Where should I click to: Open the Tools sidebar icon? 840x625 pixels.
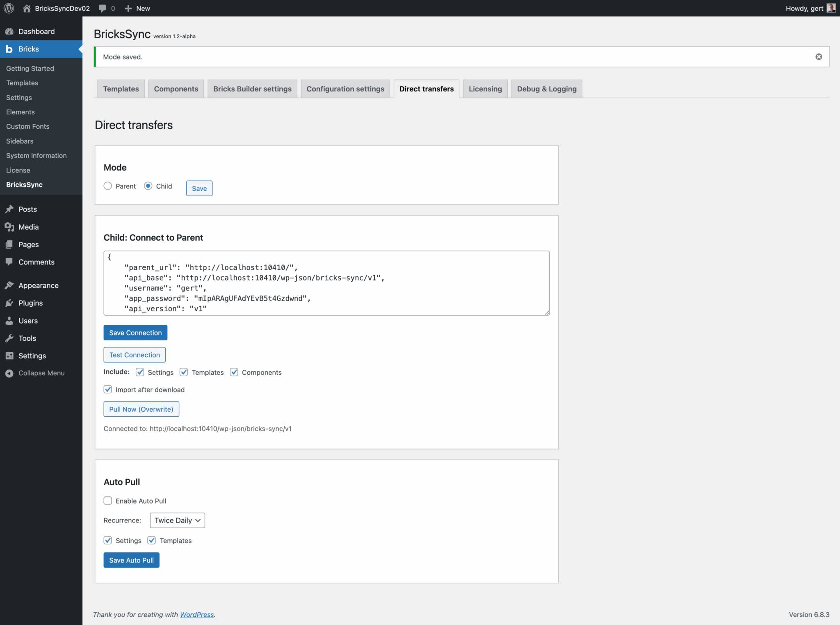pyautogui.click(x=9, y=338)
